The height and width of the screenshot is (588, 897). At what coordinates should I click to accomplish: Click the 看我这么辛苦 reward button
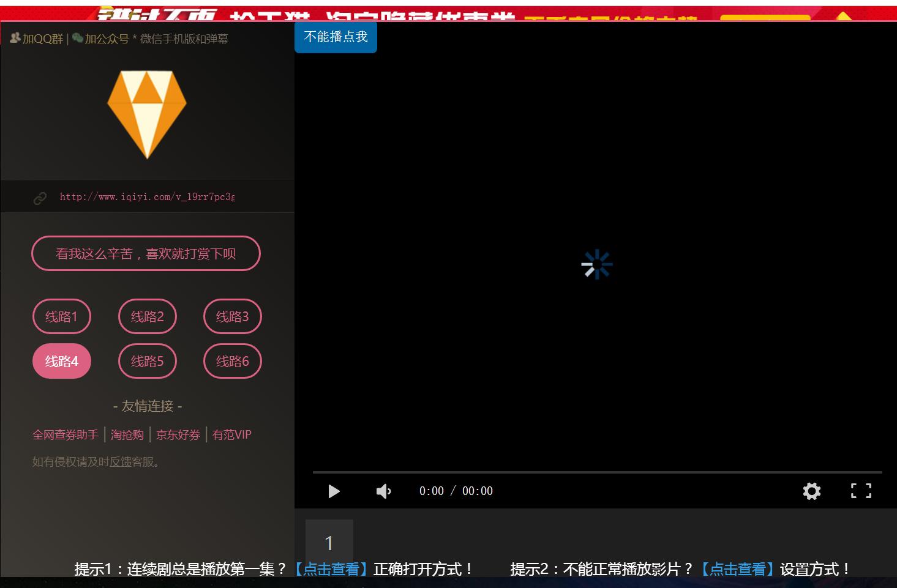(146, 253)
